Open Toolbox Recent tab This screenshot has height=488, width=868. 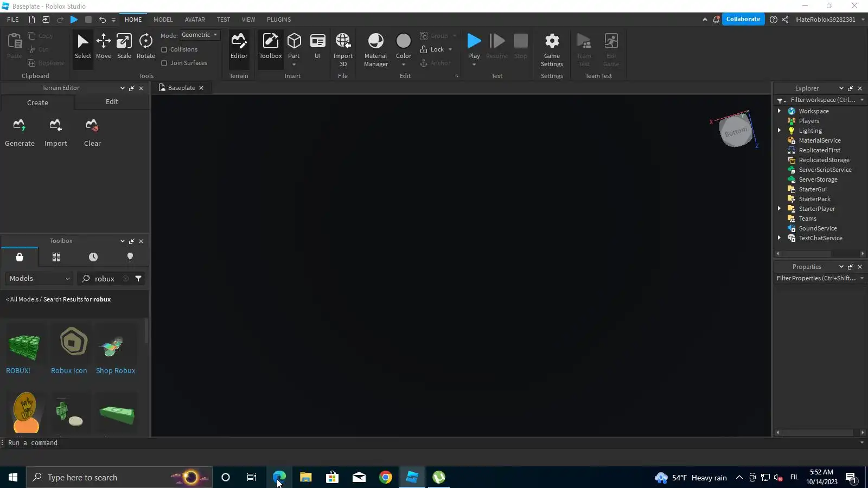93,257
